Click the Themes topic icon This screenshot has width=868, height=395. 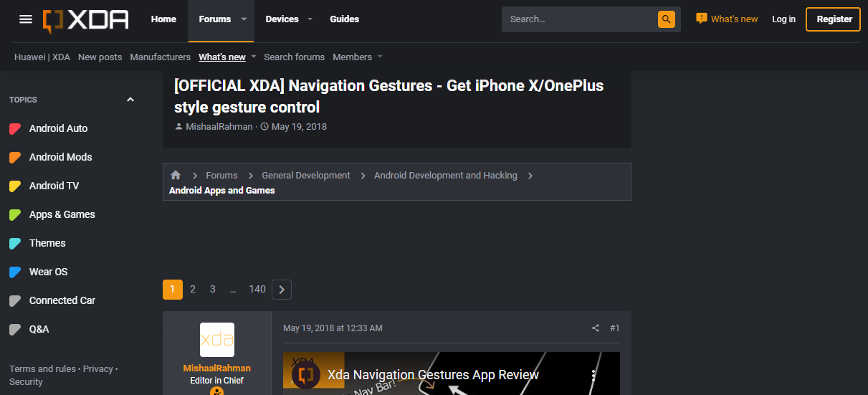point(15,244)
